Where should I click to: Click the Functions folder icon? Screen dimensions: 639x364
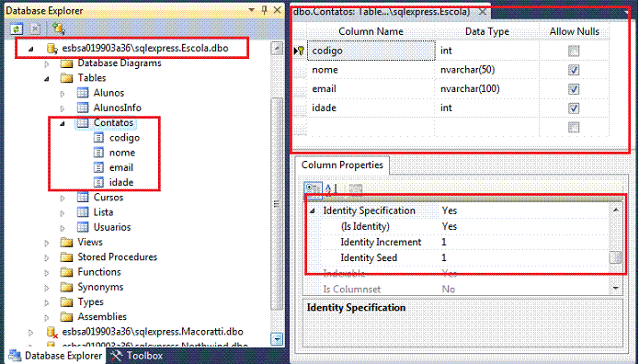(66, 272)
